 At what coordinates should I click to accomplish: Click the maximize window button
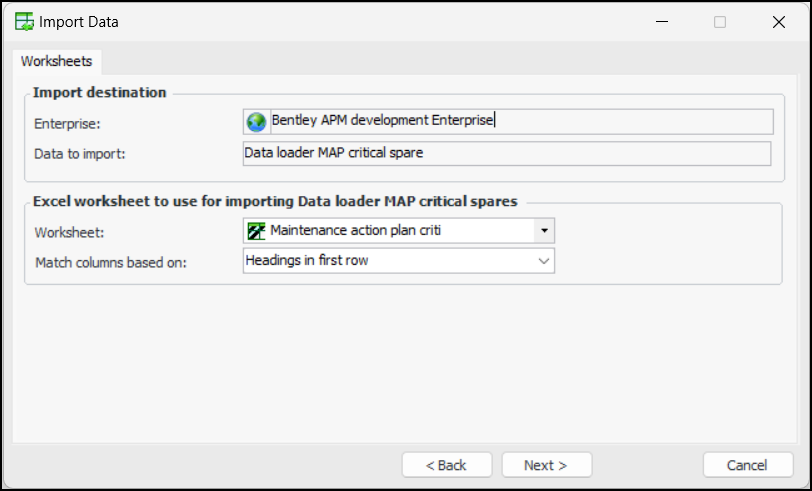coord(720,22)
